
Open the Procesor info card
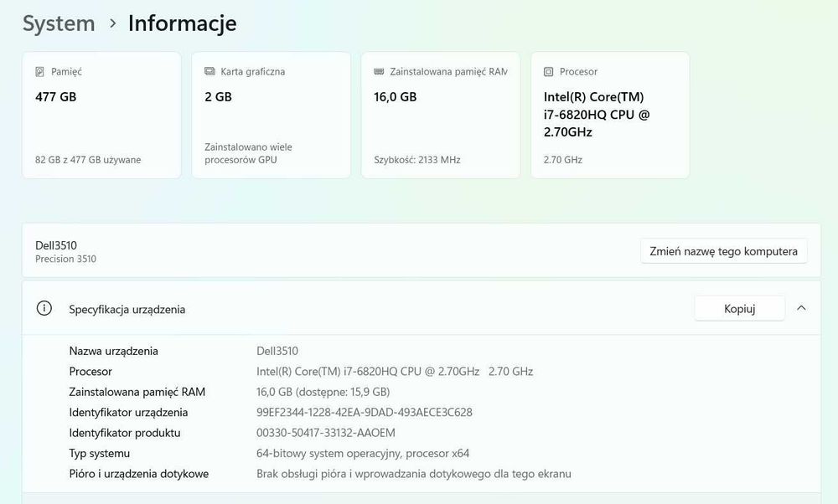coord(610,116)
